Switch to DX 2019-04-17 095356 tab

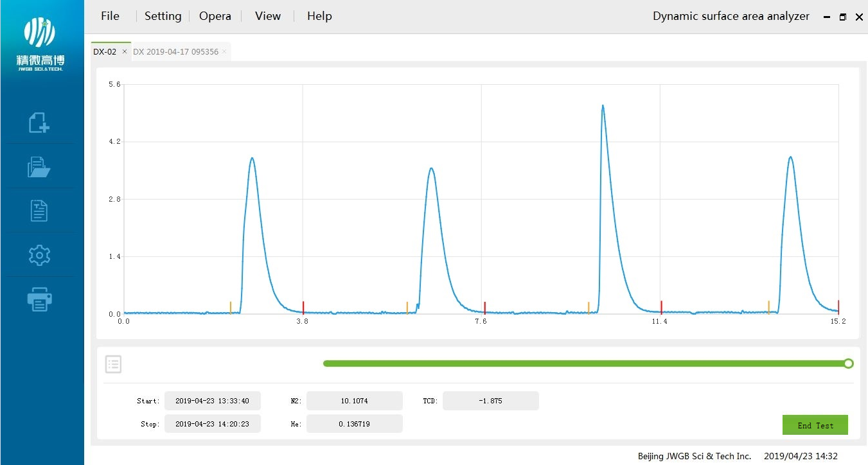[175, 52]
